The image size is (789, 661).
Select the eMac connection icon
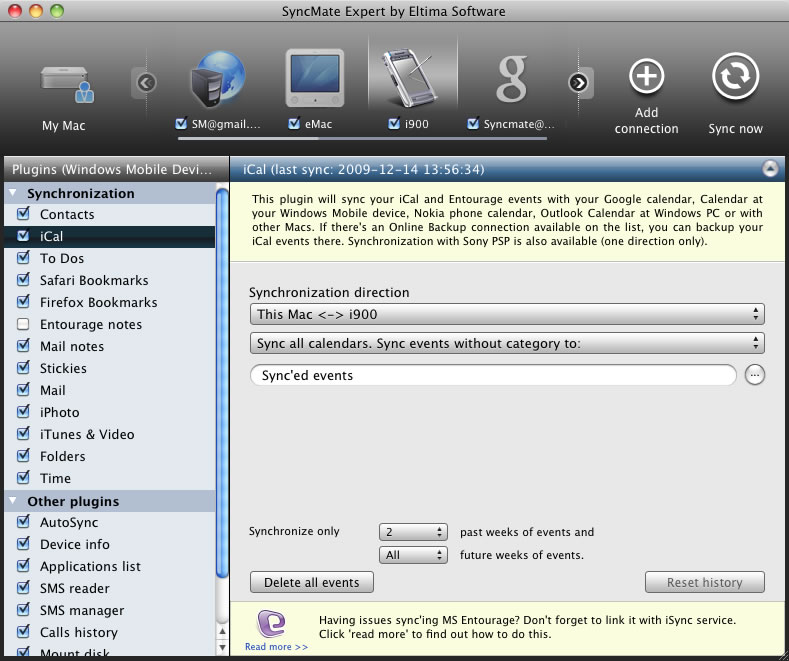click(315, 78)
